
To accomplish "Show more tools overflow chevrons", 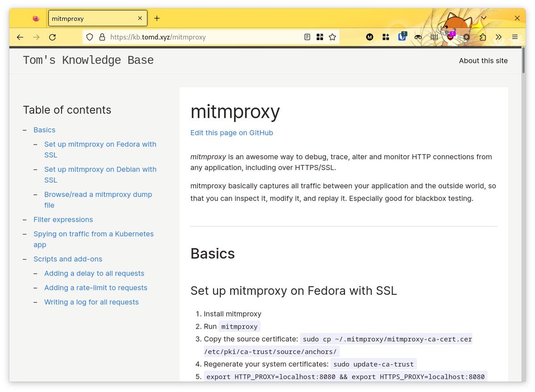I will [498, 37].
